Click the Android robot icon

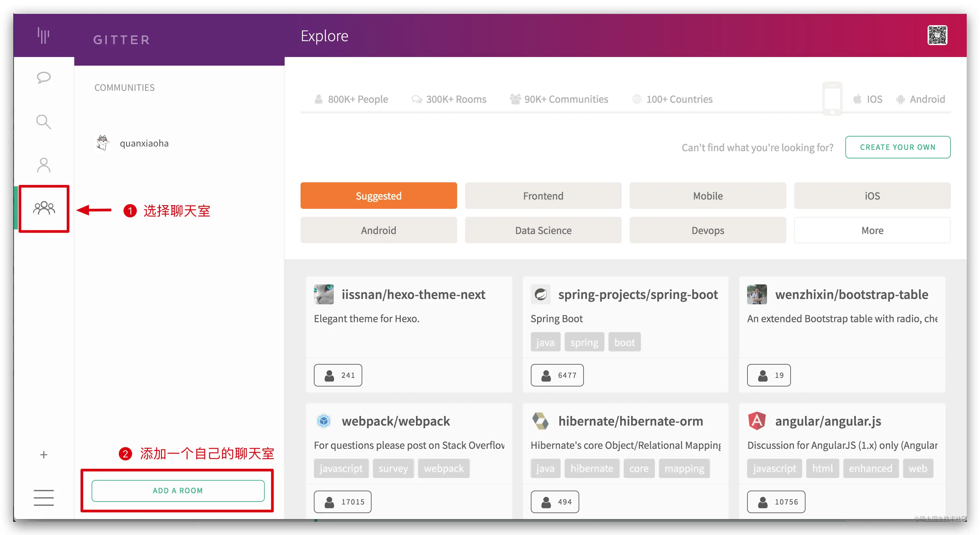900,99
